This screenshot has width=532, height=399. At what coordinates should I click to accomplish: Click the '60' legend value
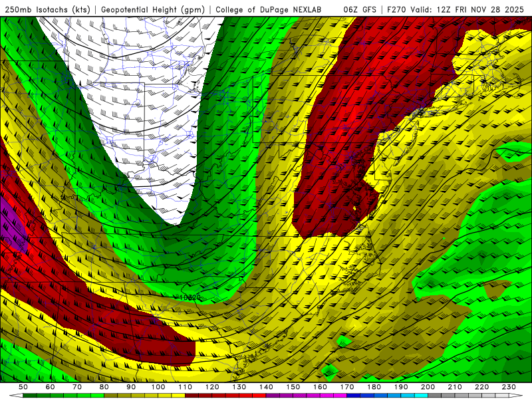[x=50, y=387]
